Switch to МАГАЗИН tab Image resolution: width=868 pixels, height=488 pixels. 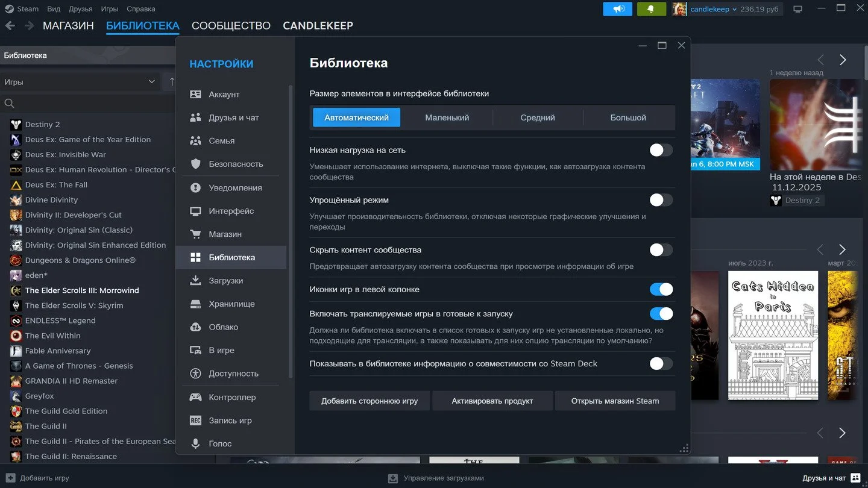[x=68, y=26]
